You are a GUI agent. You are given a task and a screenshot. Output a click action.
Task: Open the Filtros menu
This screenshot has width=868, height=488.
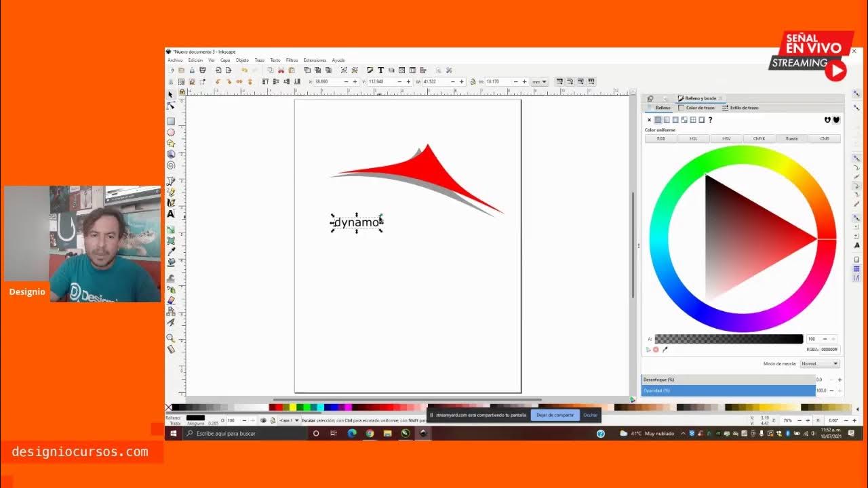[292, 60]
